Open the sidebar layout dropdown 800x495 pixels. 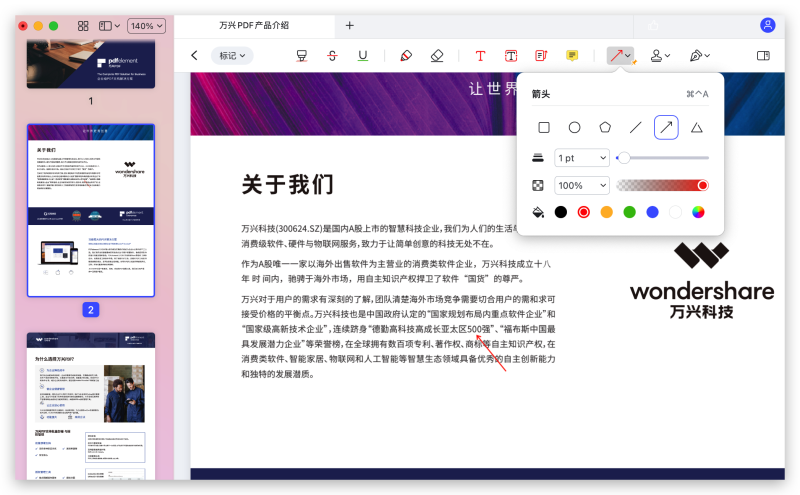click(109, 26)
